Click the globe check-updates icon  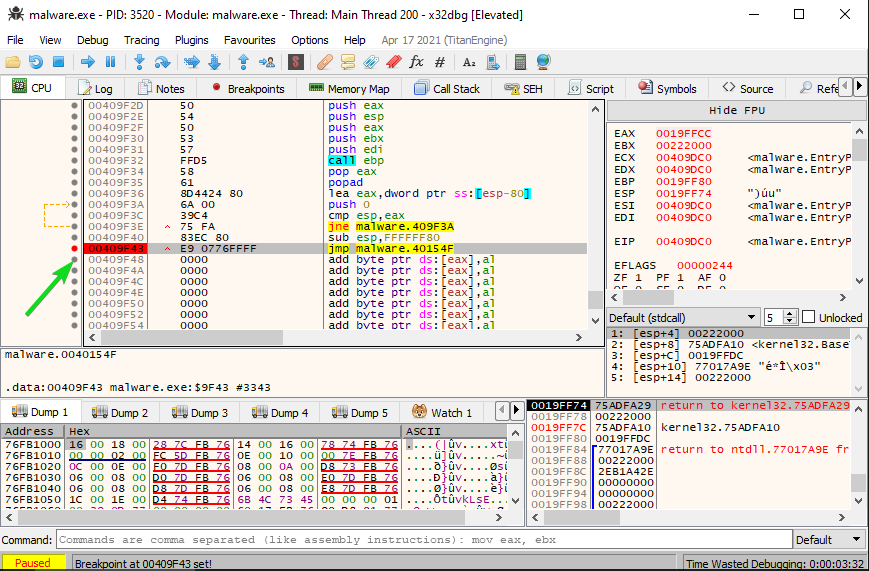544,62
